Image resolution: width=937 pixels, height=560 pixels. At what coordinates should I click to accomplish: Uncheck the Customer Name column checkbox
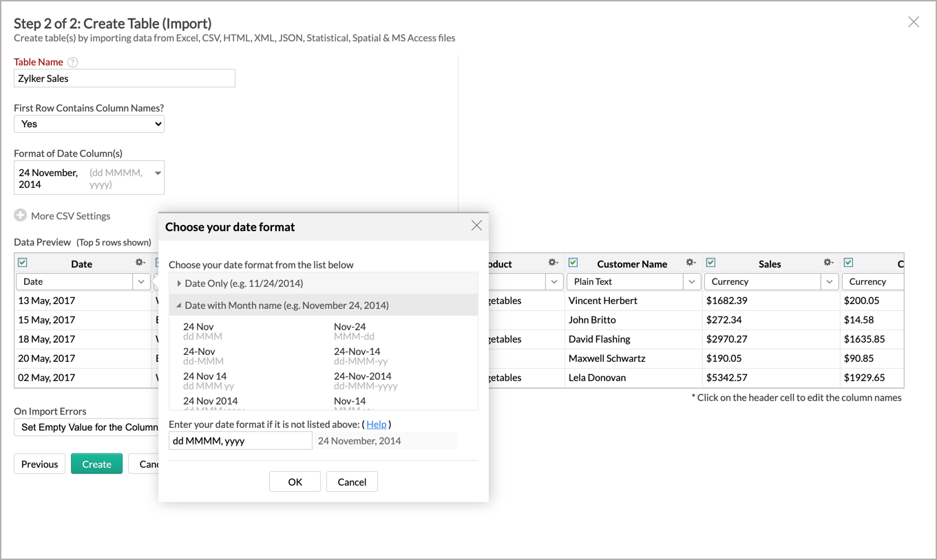pos(573,263)
